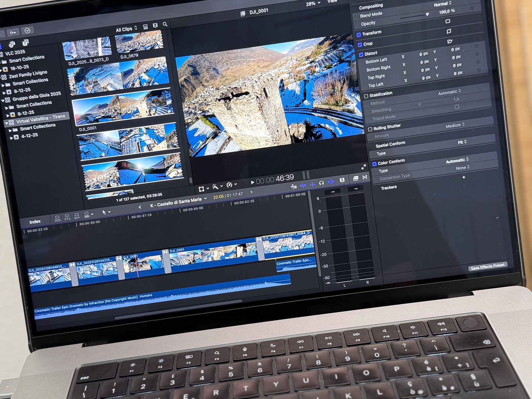Open the All Clips filter dropdown

[127, 29]
